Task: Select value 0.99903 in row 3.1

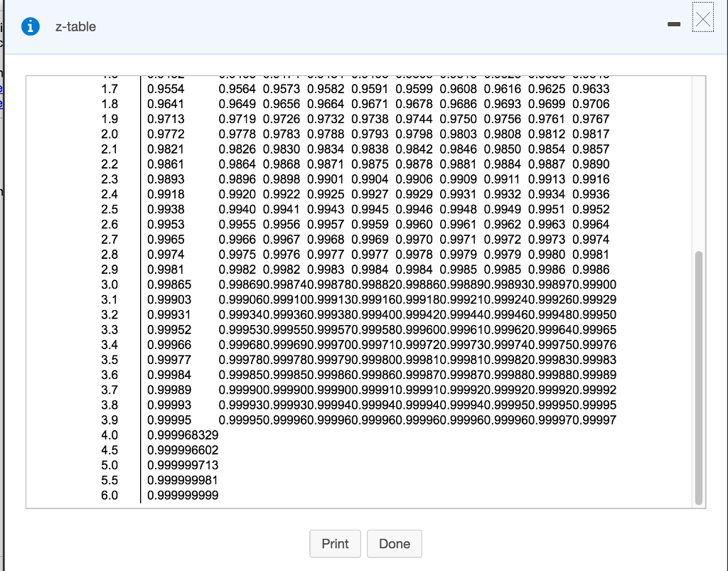Action: 169,300
